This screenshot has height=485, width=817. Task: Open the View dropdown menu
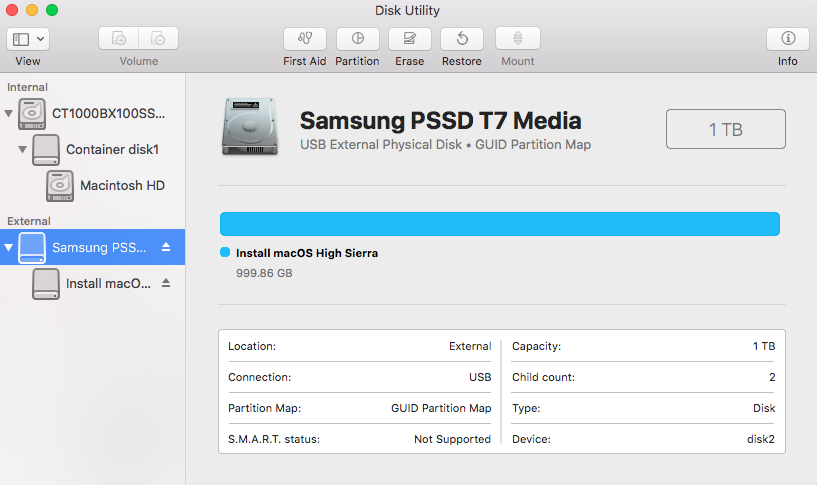click(x=28, y=39)
